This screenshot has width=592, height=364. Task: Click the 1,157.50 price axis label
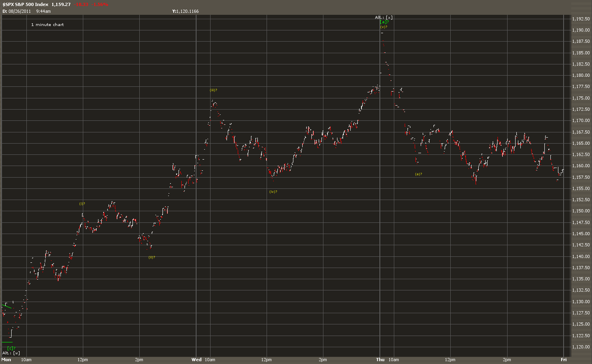pos(581,177)
